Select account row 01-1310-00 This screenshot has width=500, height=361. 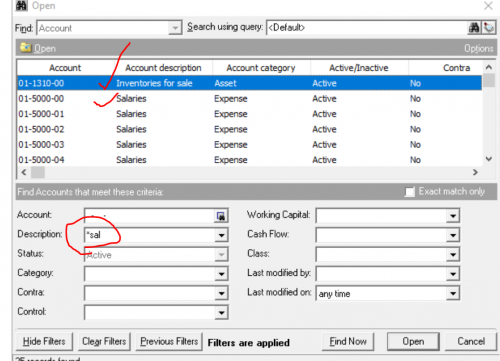[249, 83]
